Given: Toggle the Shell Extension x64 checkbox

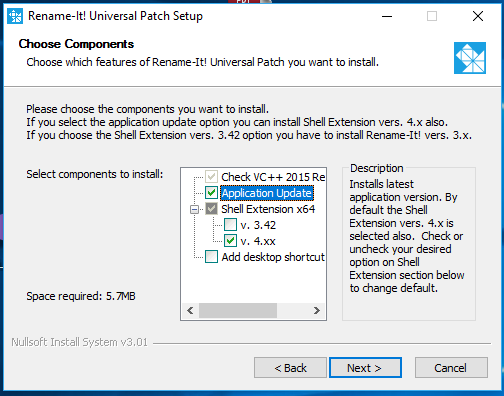Looking at the screenshot, I should [211, 209].
